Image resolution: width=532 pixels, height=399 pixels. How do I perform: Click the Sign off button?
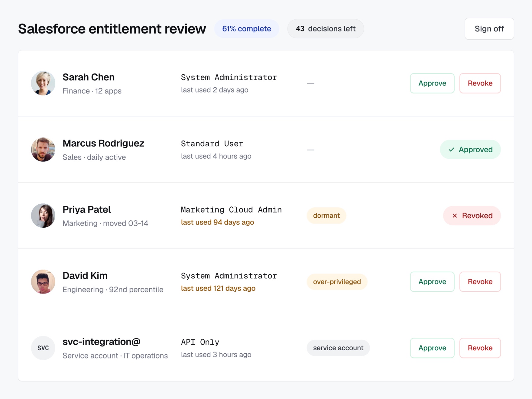489,29
